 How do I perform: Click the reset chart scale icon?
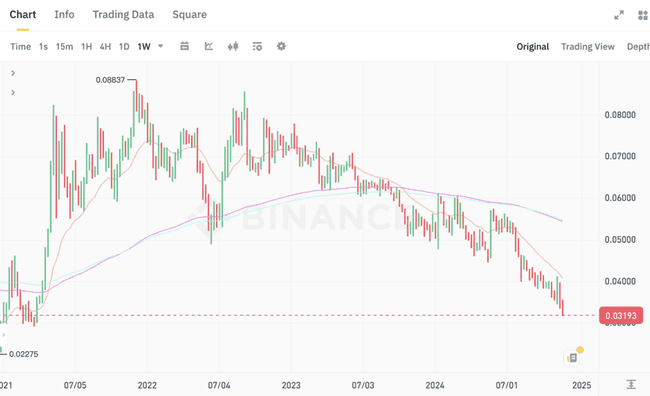[631, 384]
